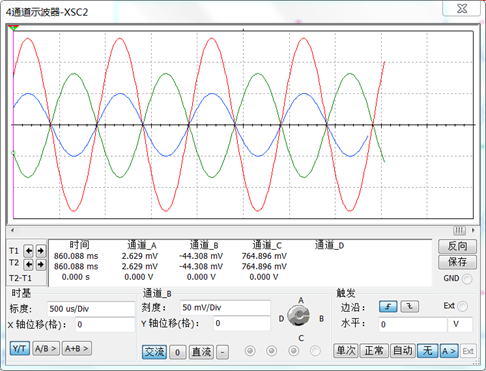Enable the Ext trigger radio button
Image resolution: width=486 pixels, height=371 pixels.
pos(463,306)
